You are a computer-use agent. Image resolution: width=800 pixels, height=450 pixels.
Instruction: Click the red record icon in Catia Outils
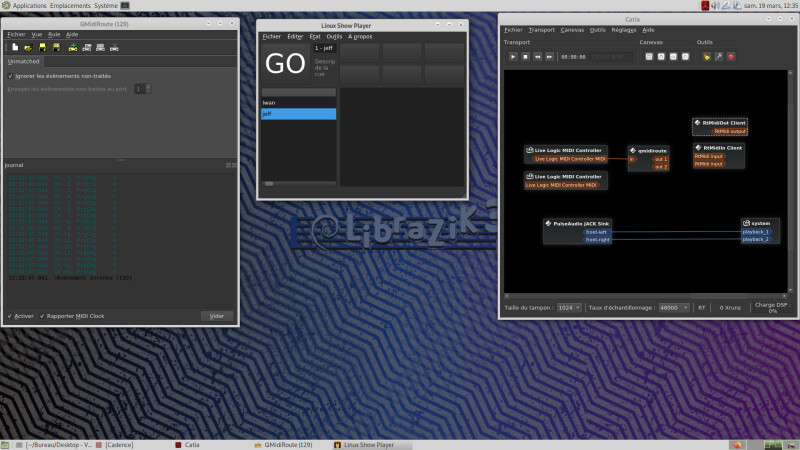[x=731, y=57]
